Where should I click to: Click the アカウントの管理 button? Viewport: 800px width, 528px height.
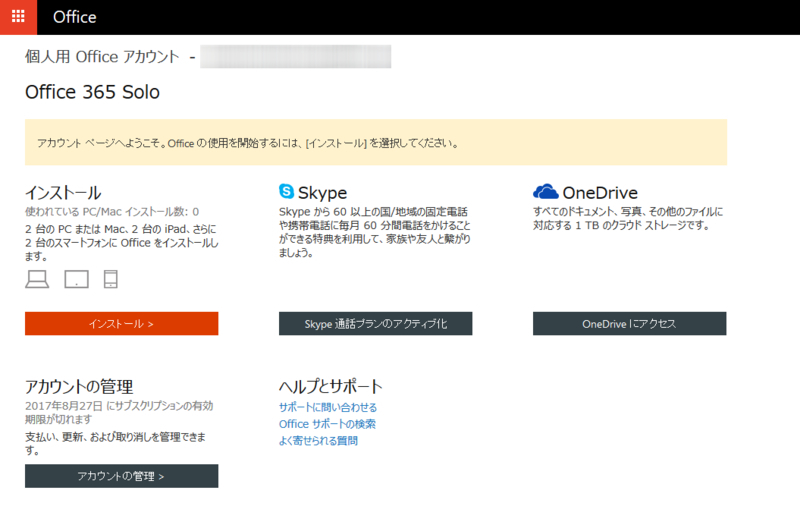(121, 476)
